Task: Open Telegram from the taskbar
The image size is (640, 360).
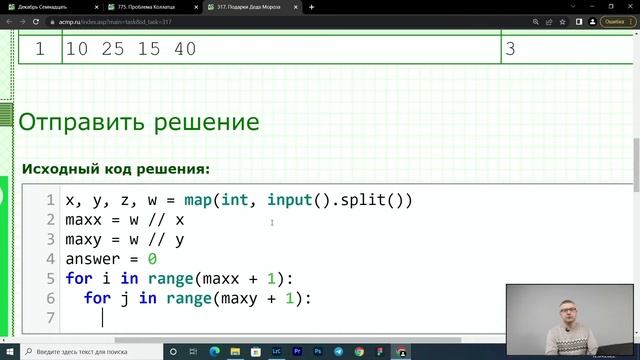Action: 338,351
